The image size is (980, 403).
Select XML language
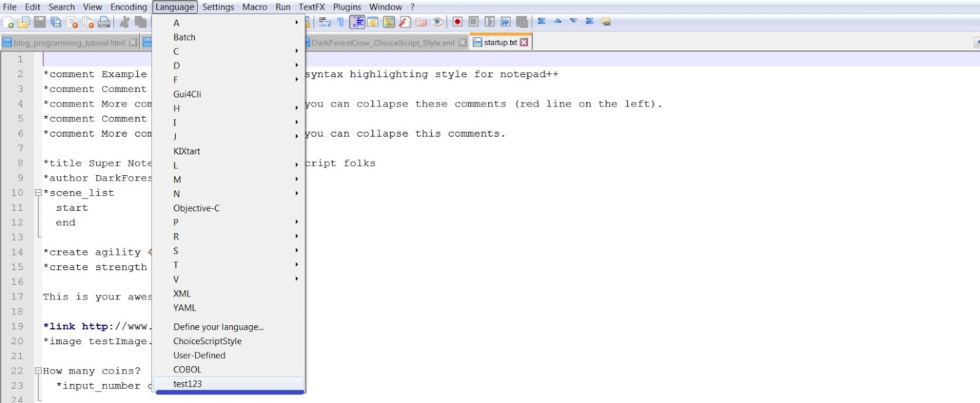click(x=229, y=293)
